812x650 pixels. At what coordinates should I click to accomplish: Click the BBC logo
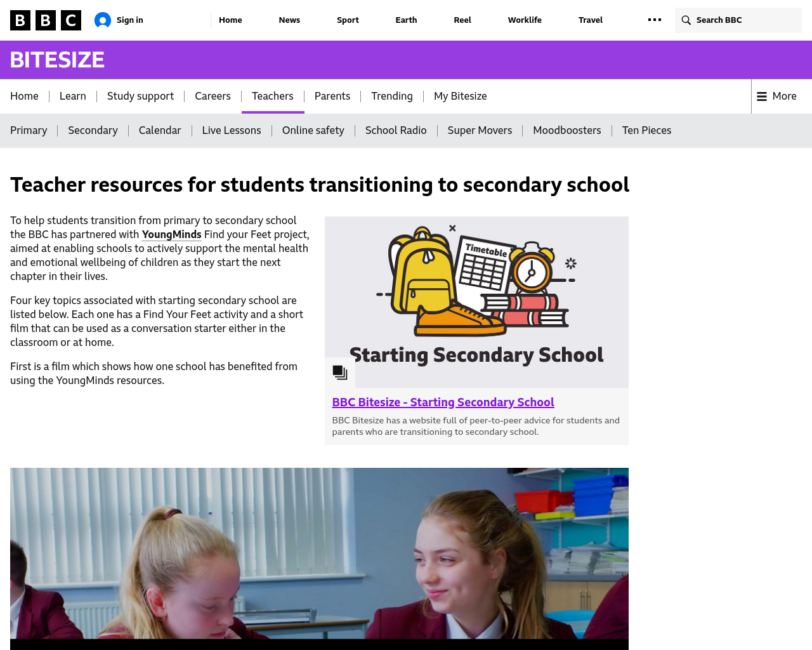(x=46, y=20)
